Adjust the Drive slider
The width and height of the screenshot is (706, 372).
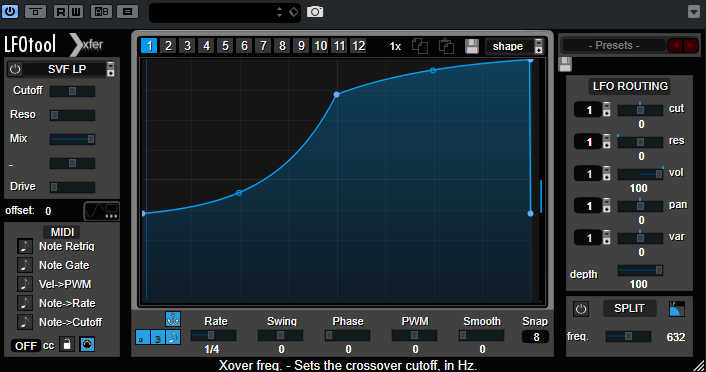tap(72, 187)
